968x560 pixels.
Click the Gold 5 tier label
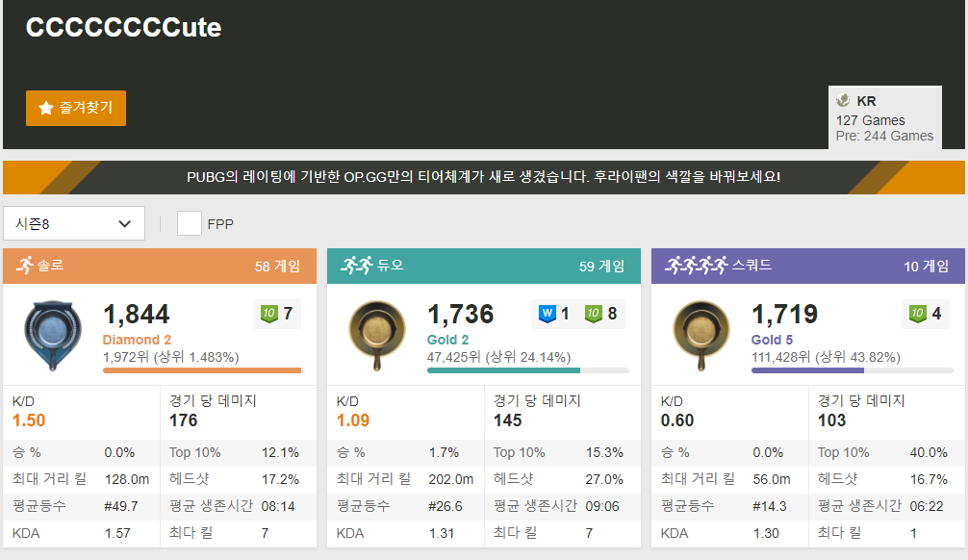pyautogui.click(x=772, y=340)
